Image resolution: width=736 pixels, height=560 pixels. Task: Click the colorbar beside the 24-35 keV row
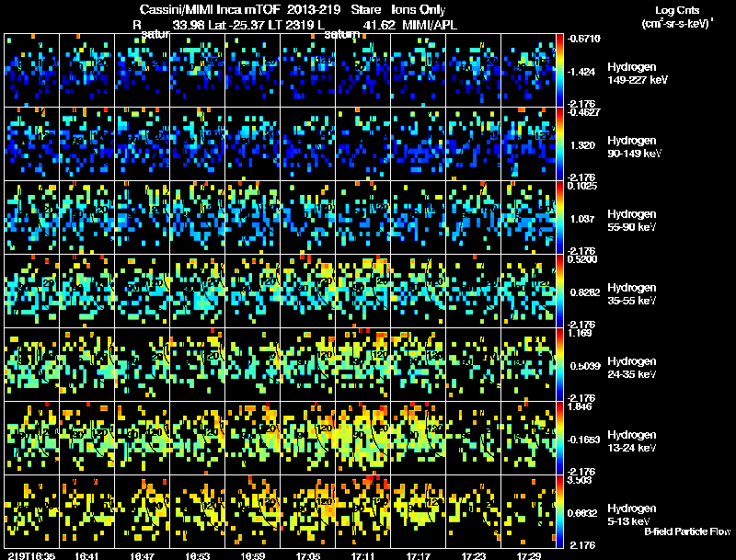[559, 364]
